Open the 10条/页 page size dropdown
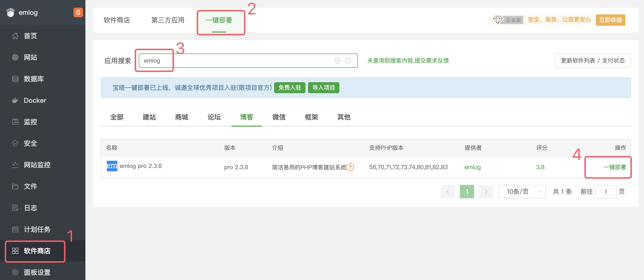The image size is (644, 280). point(521,192)
